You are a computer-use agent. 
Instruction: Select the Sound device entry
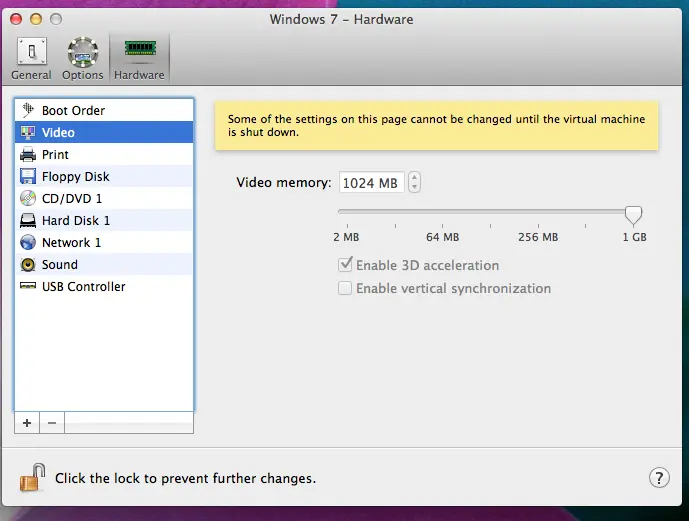pyautogui.click(x=59, y=264)
